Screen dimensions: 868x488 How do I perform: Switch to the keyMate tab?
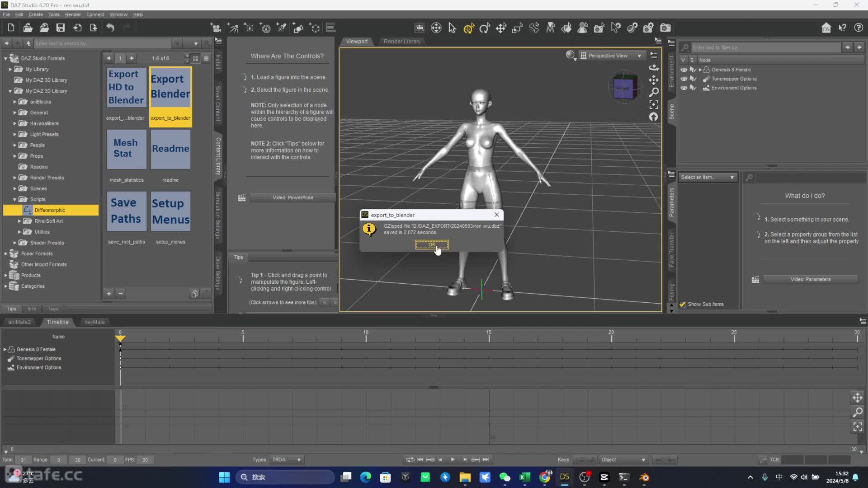(x=94, y=322)
